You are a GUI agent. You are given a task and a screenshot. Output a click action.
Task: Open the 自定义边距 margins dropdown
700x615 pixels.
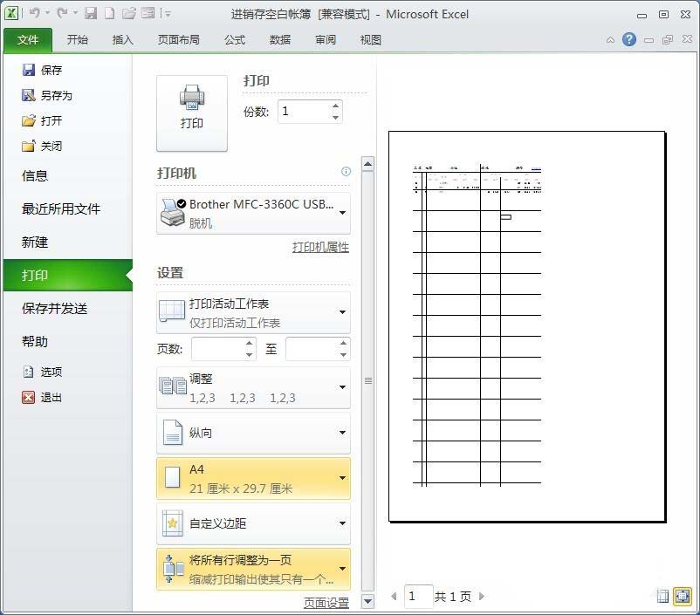click(254, 523)
